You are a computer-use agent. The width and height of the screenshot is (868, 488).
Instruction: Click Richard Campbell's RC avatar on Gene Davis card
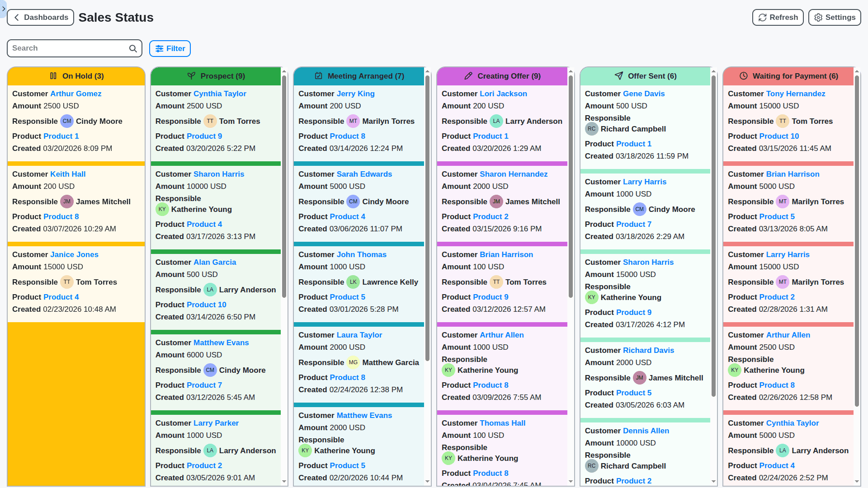(x=592, y=129)
